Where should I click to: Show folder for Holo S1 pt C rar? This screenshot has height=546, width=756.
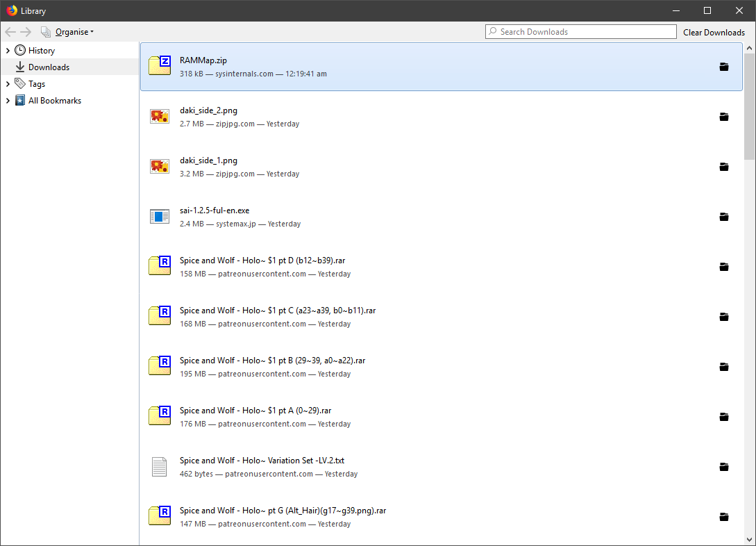[x=723, y=317]
